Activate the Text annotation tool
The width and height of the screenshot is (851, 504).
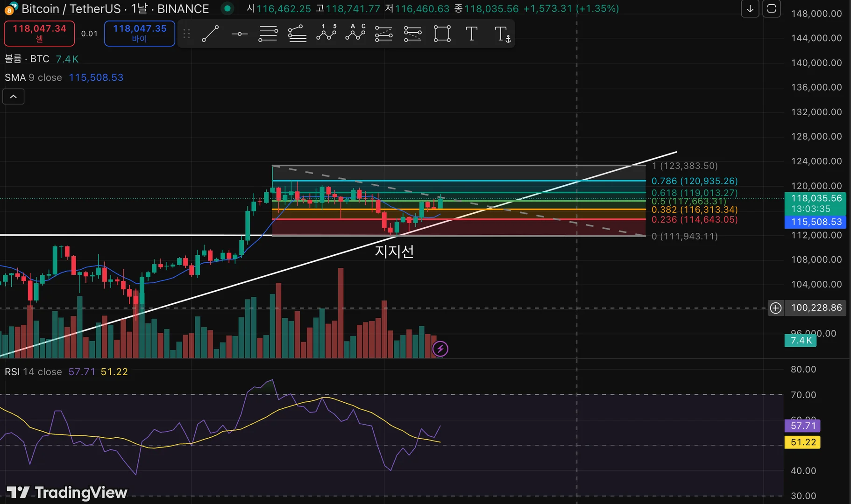pyautogui.click(x=471, y=34)
